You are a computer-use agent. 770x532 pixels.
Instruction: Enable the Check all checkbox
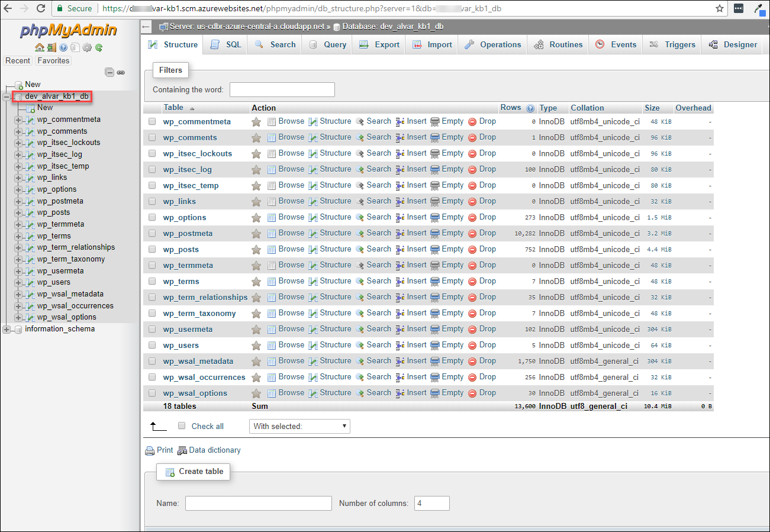pyautogui.click(x=182, y=425)
